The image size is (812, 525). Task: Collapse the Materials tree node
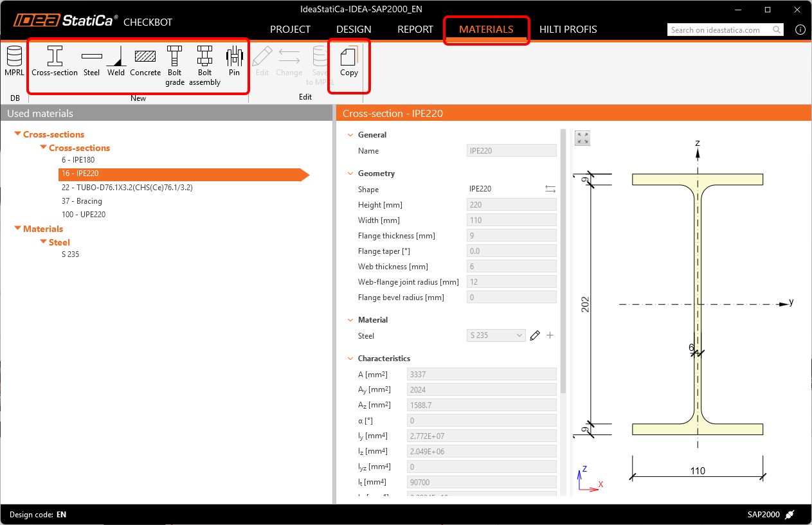point(17,229)
